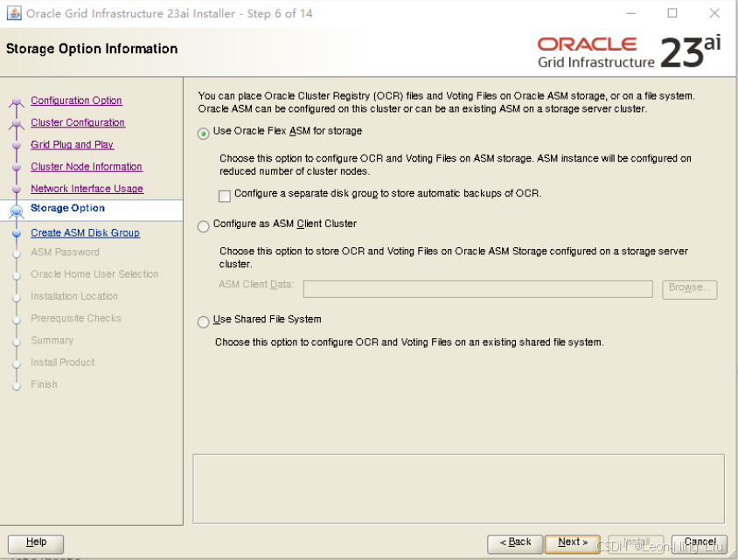Open the Configuration Option step
This screenshot has width=738, height=560.
[x=76, y=100]
